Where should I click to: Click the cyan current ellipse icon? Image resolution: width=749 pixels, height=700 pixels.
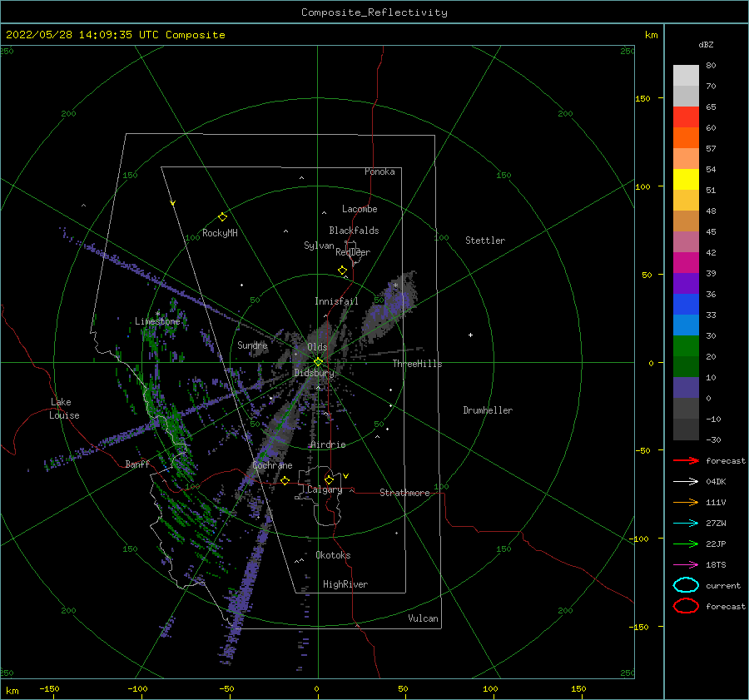click(x=686, y=585)
